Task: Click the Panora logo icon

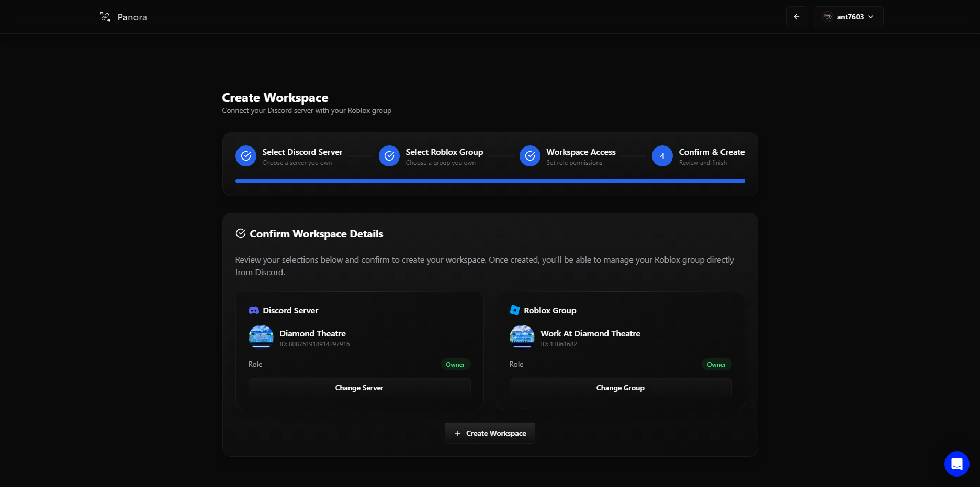Action: [x=105, y=17]
